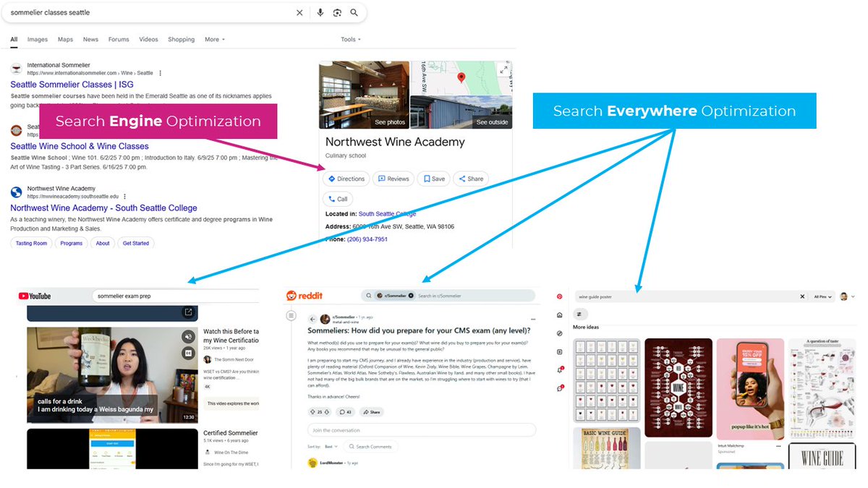Click the YouTube logo
The width and height of the screenshot is (868, 488).
(x=35, y=296)
